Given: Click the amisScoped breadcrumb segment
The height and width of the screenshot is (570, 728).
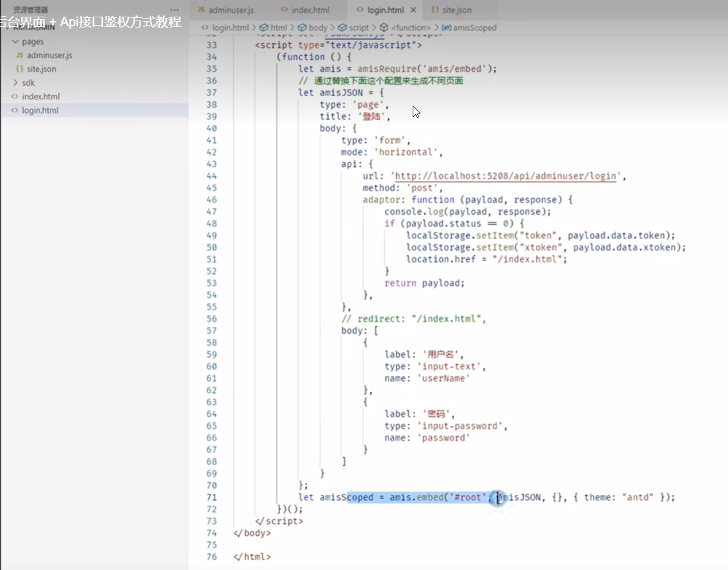Looking at the screenshot, I should 475,28.
